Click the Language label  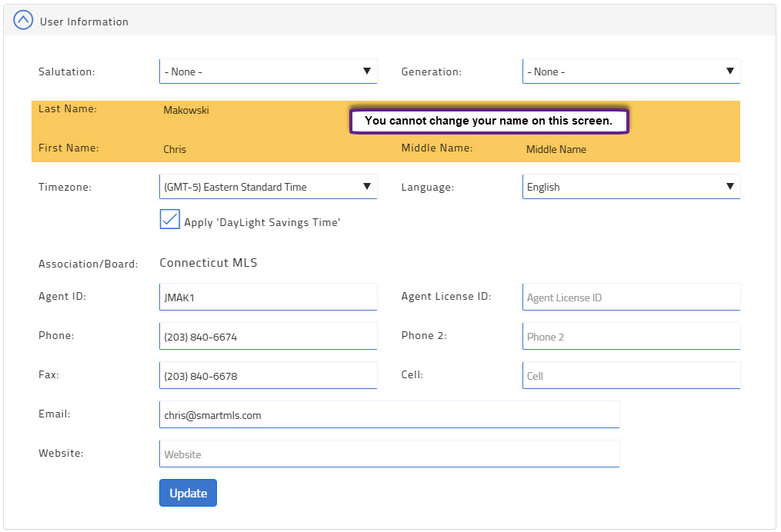tap(428, 187)
